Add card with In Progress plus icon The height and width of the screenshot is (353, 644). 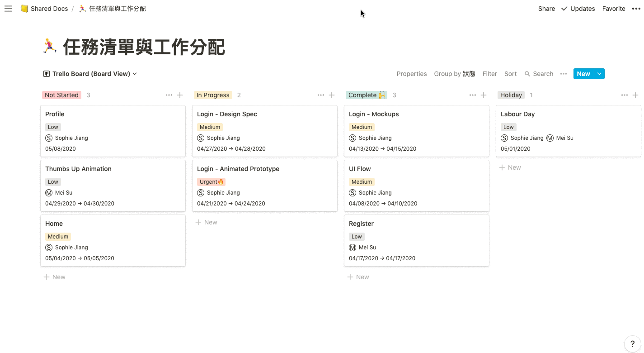point(332,95)
